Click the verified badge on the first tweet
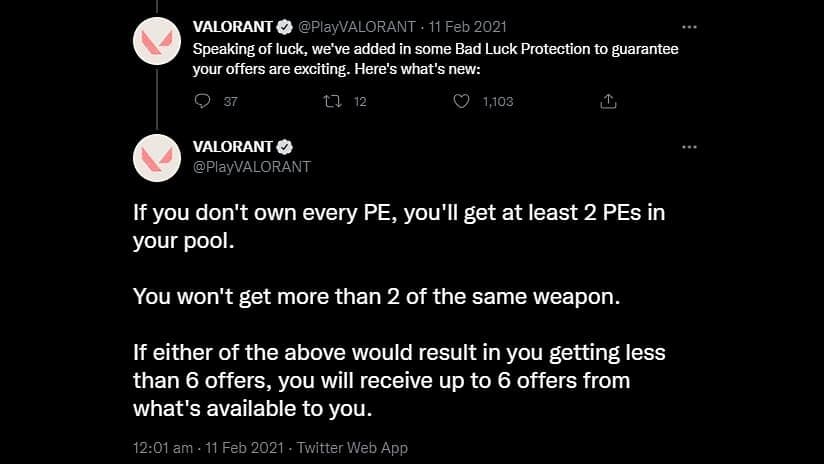This screenshot has height=464, width=824. pos(284,27)
